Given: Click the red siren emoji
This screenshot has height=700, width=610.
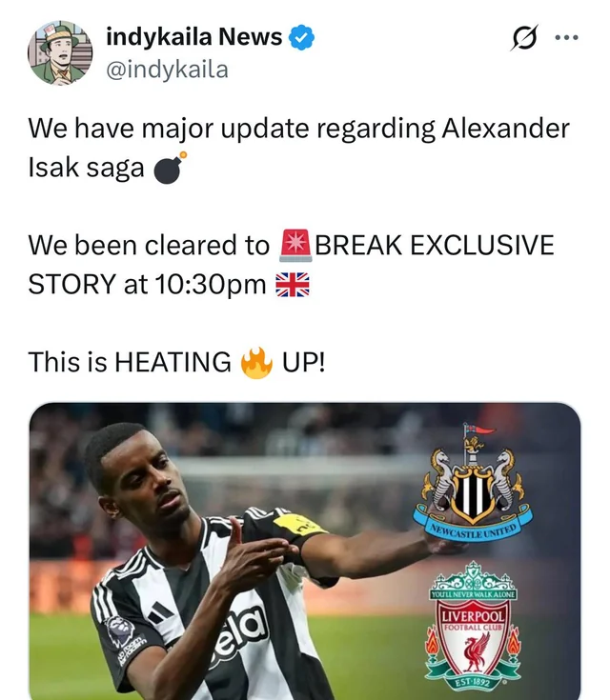Looking at the screenshot, I should (x=295, y=245).
